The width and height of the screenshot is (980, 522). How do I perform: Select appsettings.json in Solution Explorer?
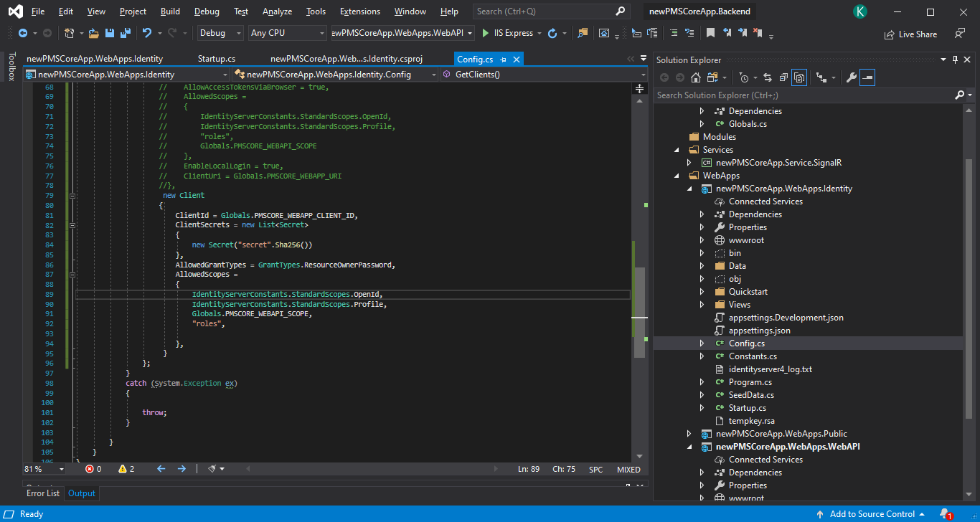759,331
